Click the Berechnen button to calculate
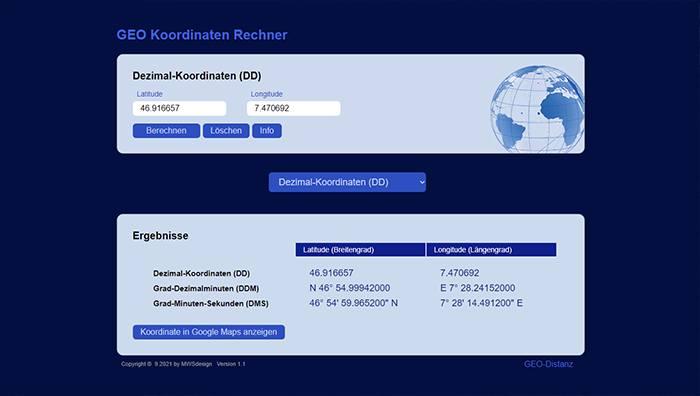700x396 pixels. (x=166, y=131)
